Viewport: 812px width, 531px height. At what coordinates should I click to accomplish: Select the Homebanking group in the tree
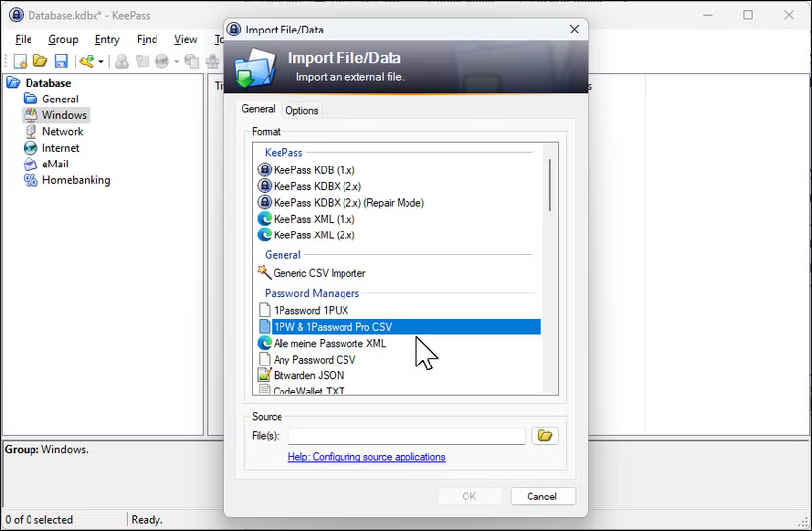pyautogui.click(x=76, y=180)
